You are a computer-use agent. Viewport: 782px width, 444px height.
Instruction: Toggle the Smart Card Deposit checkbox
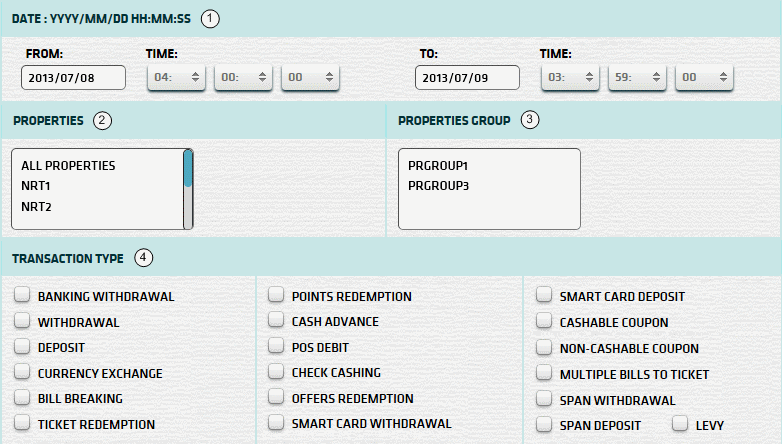click(544, 296)
